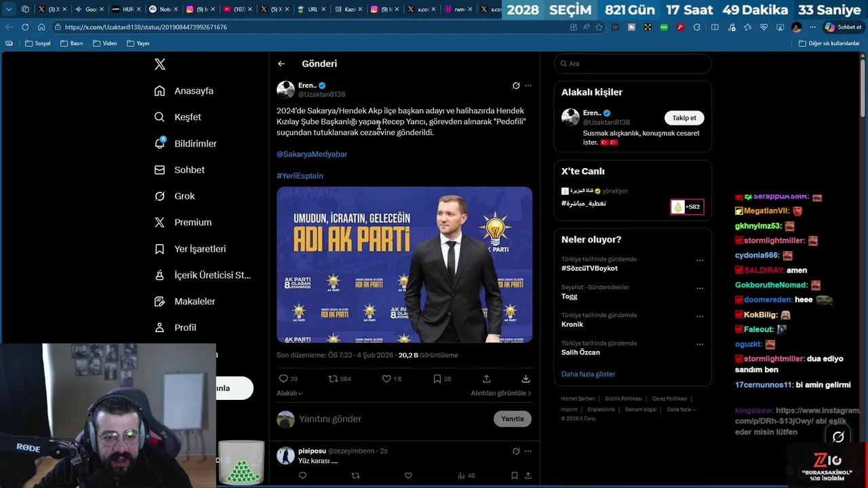Click Yanıtla reply button

click(x=513, y=419)
